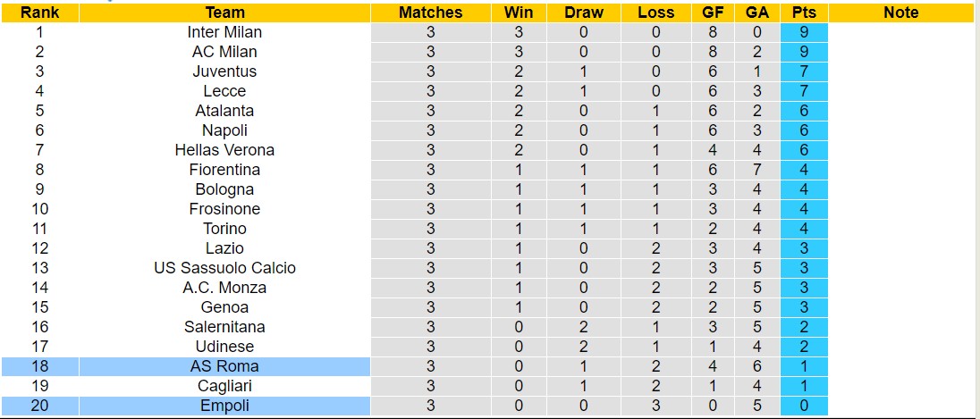
Task: Click Inter Milan's 9 points cell
Action: click(803, 32)
